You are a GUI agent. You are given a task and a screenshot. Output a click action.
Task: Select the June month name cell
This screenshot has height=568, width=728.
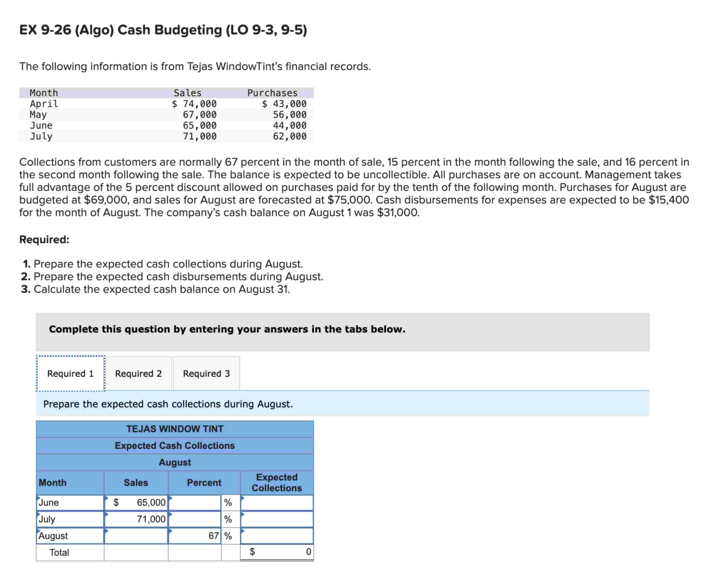70,503
